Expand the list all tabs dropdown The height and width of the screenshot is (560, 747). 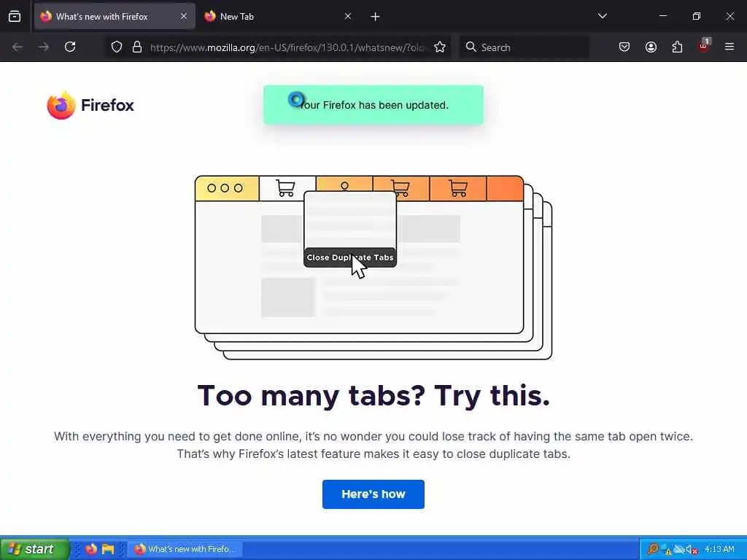tap(602, 16)
